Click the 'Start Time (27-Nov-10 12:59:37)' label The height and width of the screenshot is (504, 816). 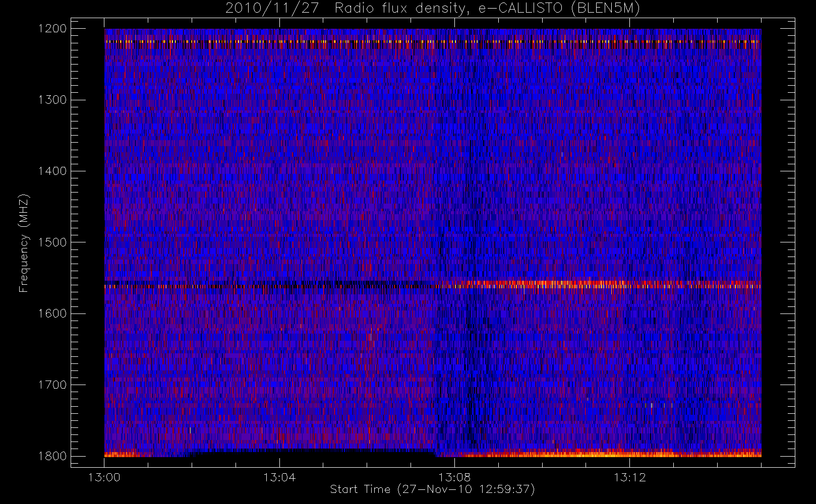coord(432,489)
